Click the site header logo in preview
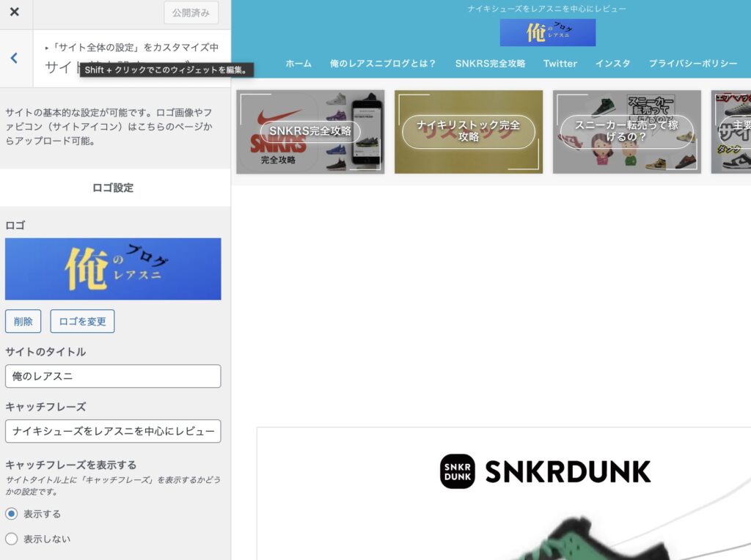 point(548,33)
